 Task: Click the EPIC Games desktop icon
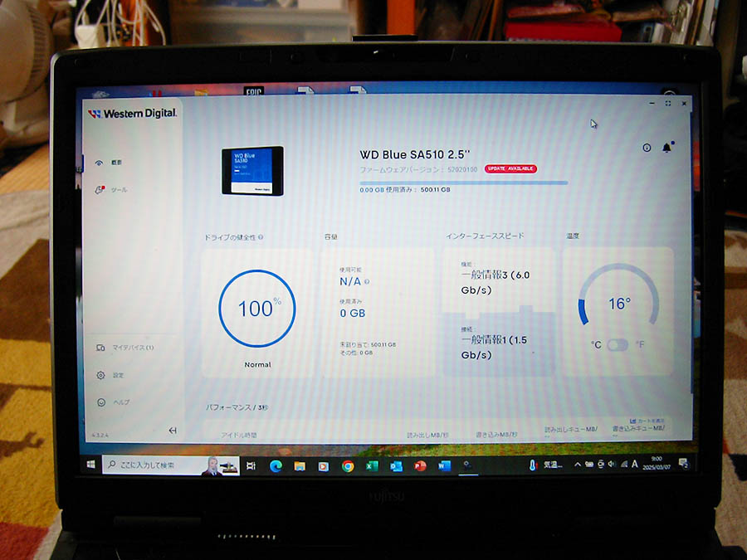point(253,90)
